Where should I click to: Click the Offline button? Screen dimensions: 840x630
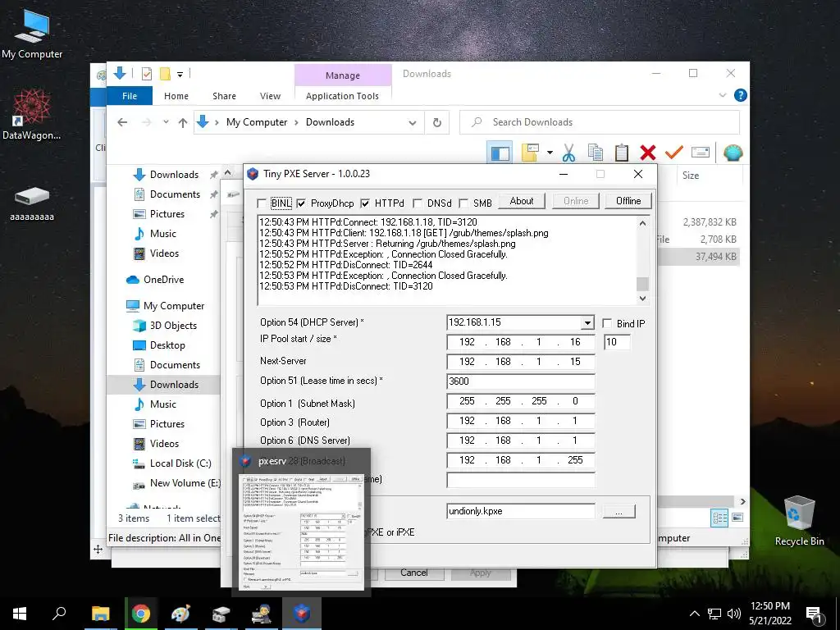click(628, 201)
